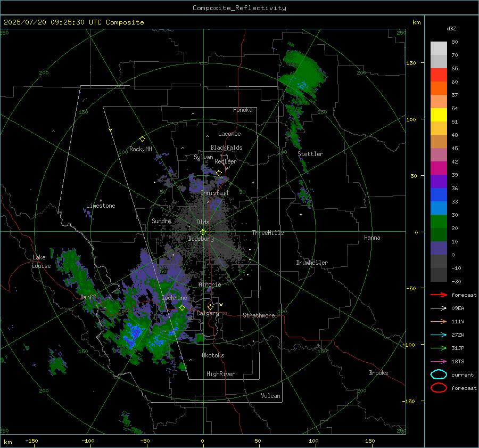Click the Strathmore label on map
The height and width of the screenshot is (448, 479).
pyautogui.click(x=259, y=315)
